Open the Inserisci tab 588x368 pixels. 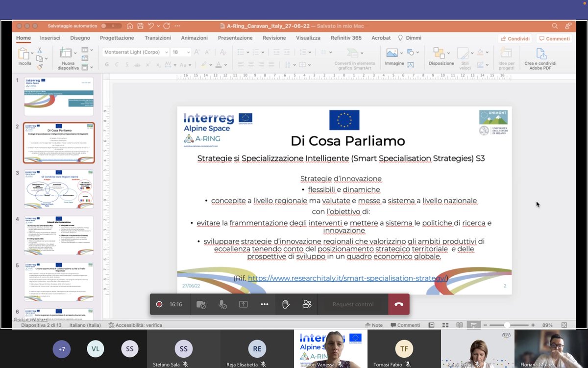[x=50, y=38]
